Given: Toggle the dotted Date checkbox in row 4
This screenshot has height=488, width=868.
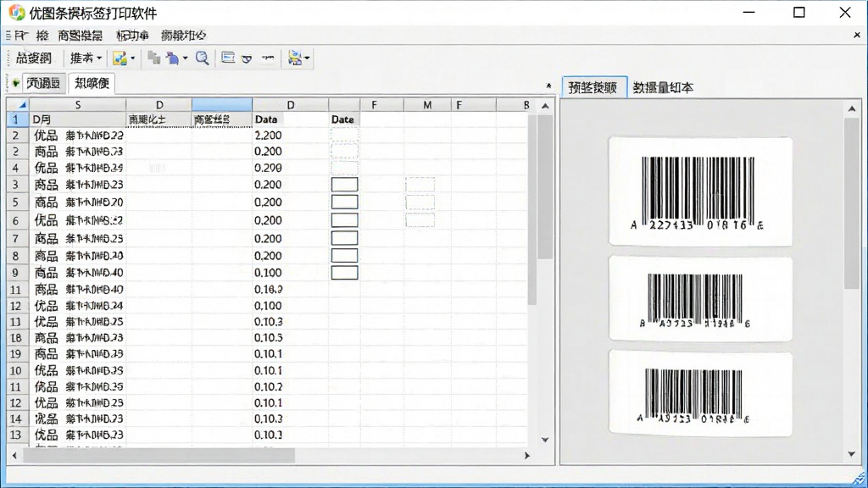Looking at the screenshot, I should (x=344, y=168).
